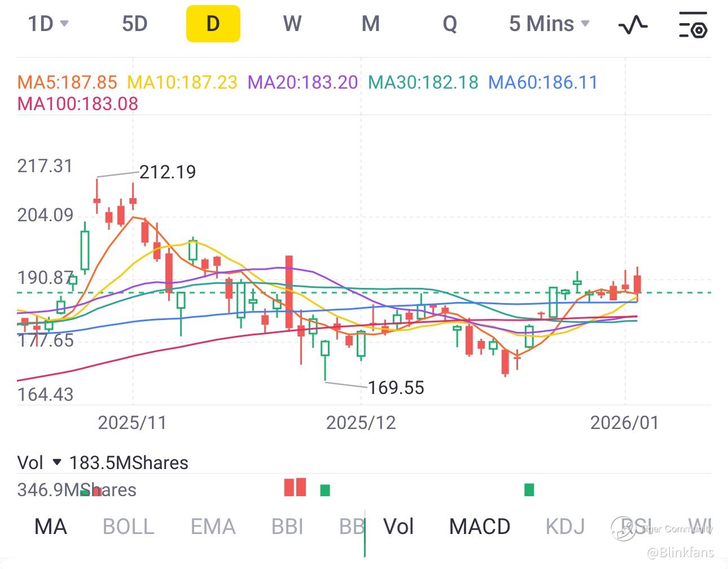The height and width of the screenshot is (569, 728).
Task: Enable the KDJ sub-chart indicator
Action: (x=565, y=527)
